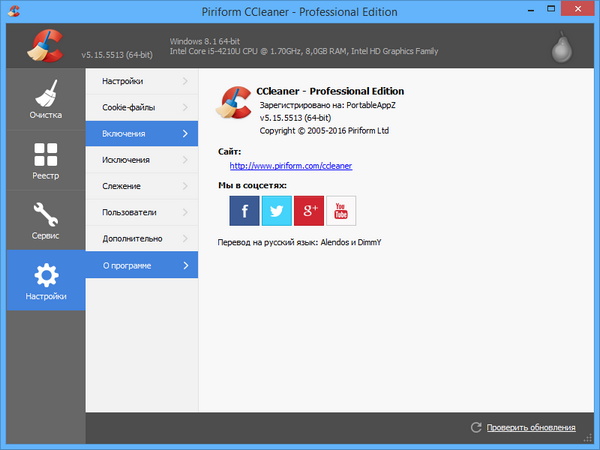This screenshot has width=600, height=450.
Task: Click chevron next to О программе
Action: point(186,265)
